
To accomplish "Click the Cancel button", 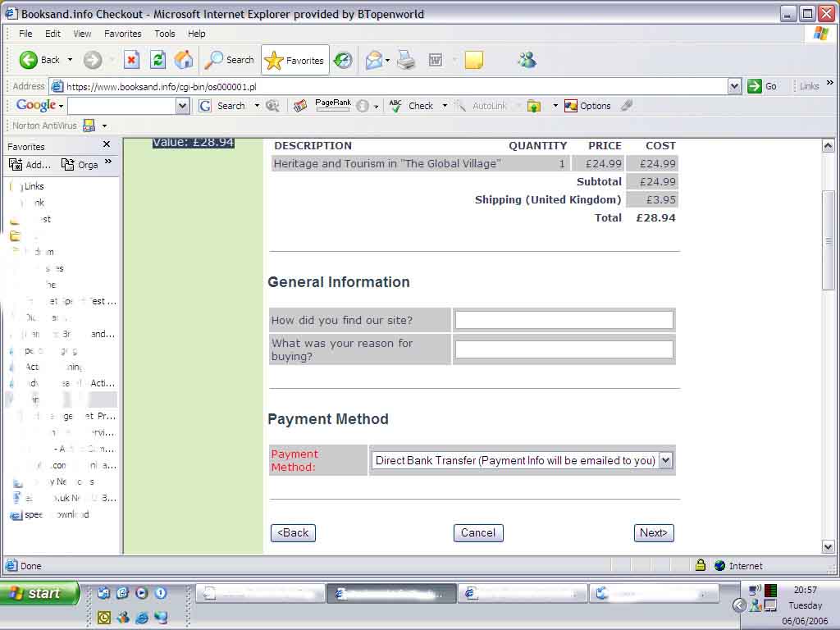I will point(478,533).
